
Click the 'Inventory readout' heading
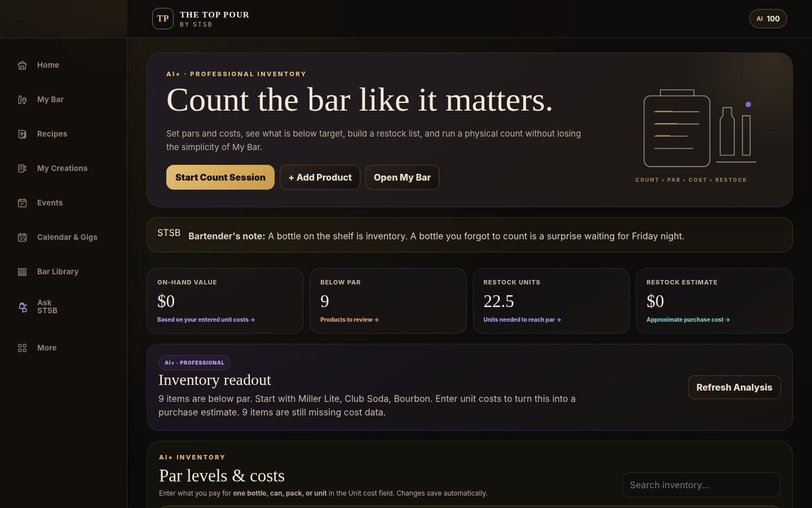pos(215,380)
